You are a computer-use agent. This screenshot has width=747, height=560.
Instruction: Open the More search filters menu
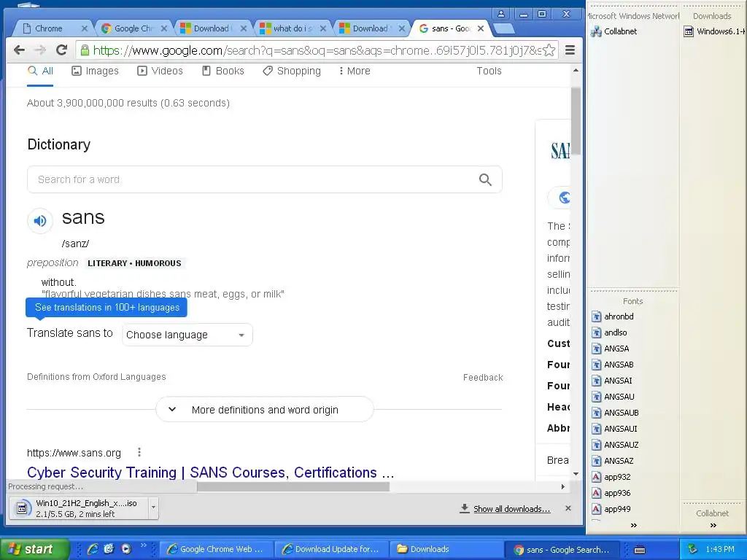point(355,71)
